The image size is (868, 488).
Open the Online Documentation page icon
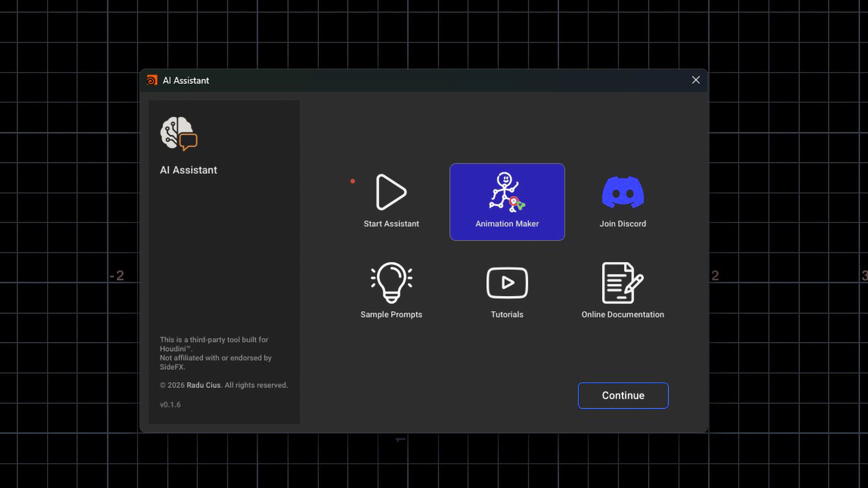(623, 282)
